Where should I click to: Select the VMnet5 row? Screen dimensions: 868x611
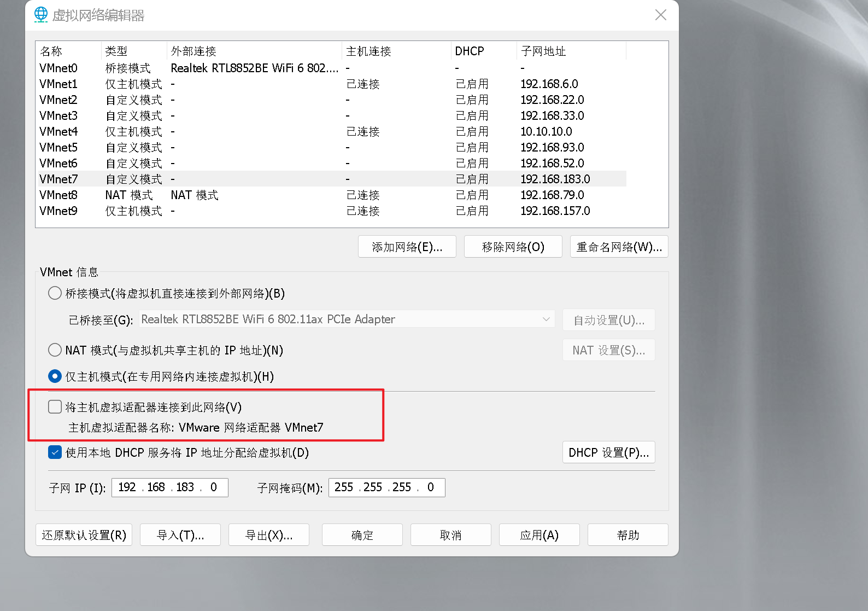pos(331,147)
